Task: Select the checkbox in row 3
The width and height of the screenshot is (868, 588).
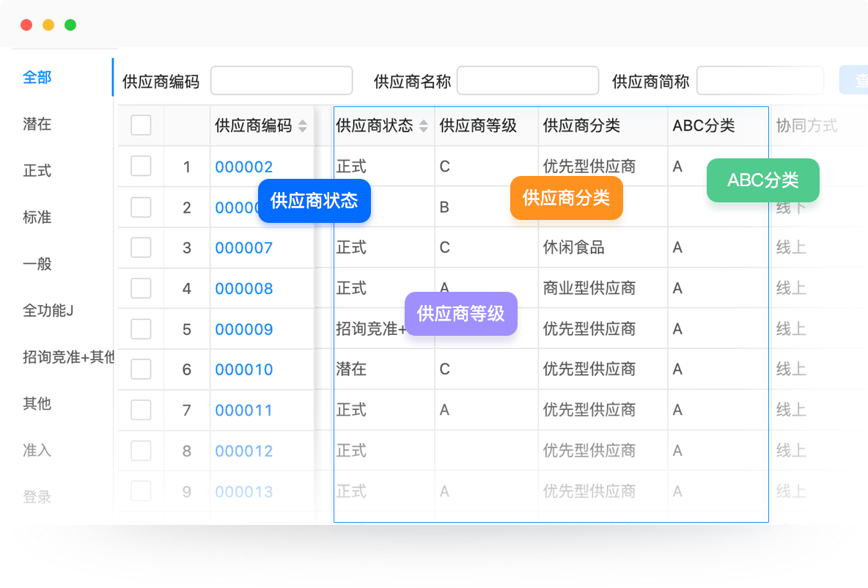Action: click(x=141, y=248)
